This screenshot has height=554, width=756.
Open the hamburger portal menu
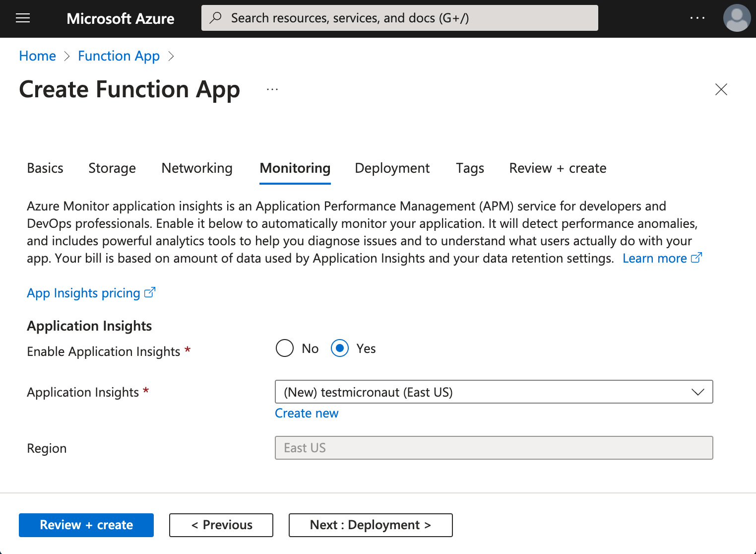click(23, 18)
